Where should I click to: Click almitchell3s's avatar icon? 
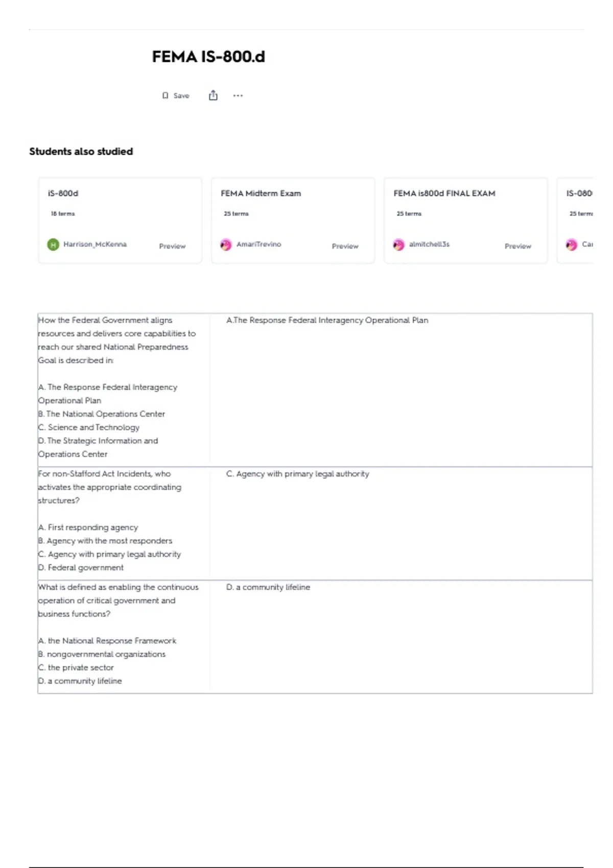pyautogui.click(x=398, y=245)
